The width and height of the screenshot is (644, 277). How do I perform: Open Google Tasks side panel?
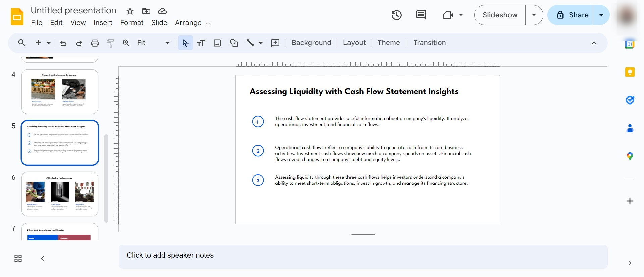pyautogui.click(x=630, y=100)
